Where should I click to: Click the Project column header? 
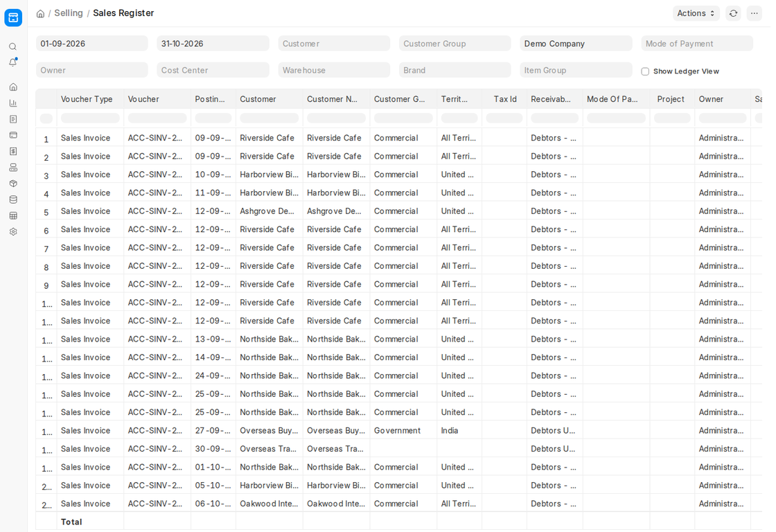[x=671, y=99]
